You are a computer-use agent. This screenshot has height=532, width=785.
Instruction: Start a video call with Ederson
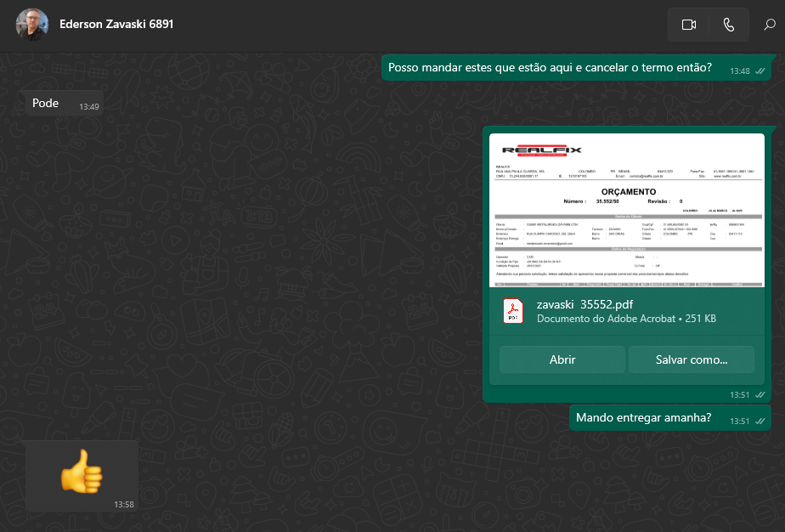coord(688,25)
